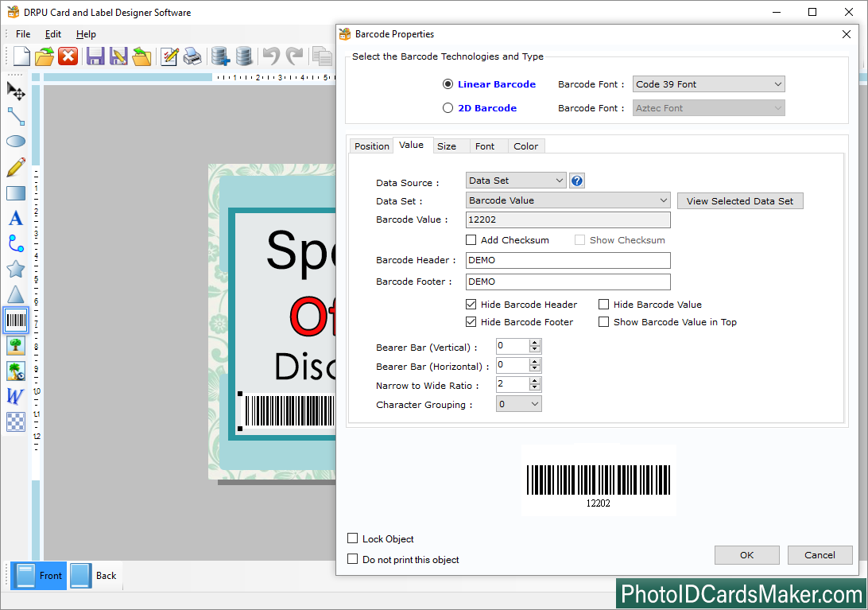Select the WordArt W tool
868x610 pixels.
16,397
